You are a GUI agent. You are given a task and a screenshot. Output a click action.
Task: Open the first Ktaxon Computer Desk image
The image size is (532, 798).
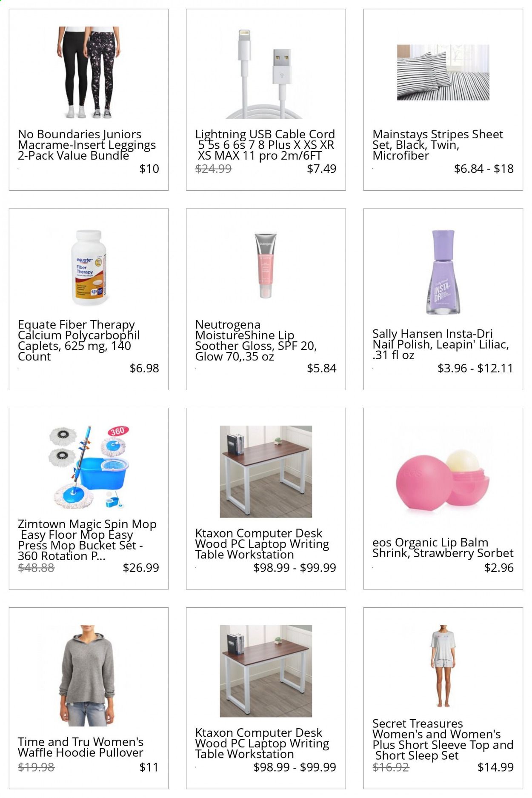click(x=266, y=471)
